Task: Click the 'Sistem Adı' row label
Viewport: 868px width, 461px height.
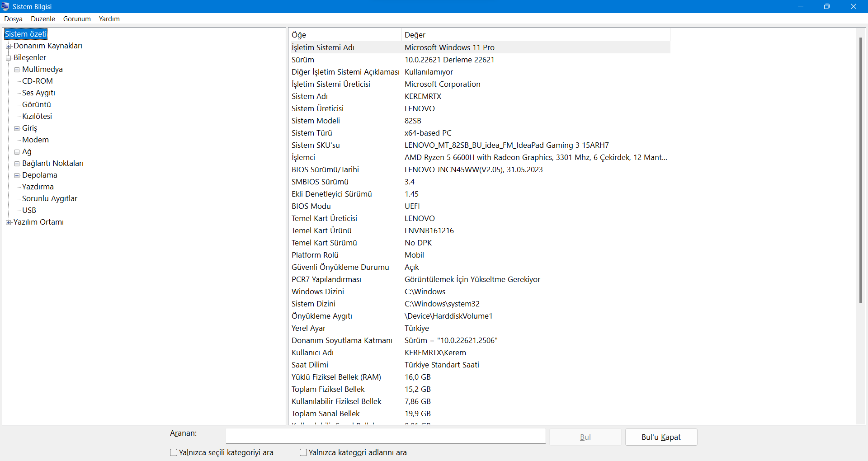Action: pos(310,96)
